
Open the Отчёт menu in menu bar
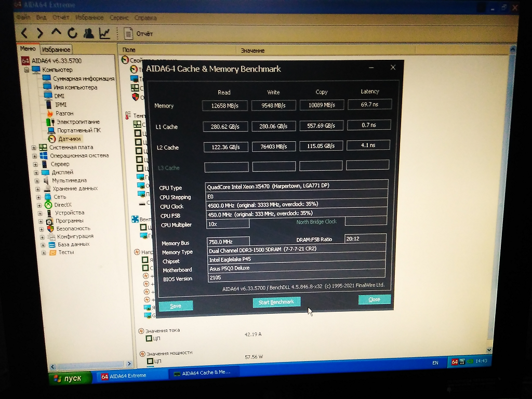click(x=61, y=17)
